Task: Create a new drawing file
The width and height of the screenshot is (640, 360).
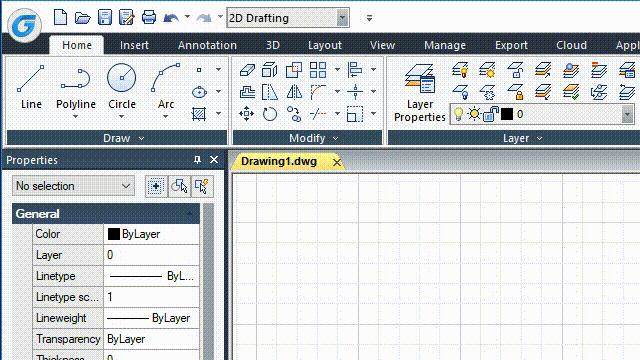Action: pyautogui.click(x=60, y=18)
